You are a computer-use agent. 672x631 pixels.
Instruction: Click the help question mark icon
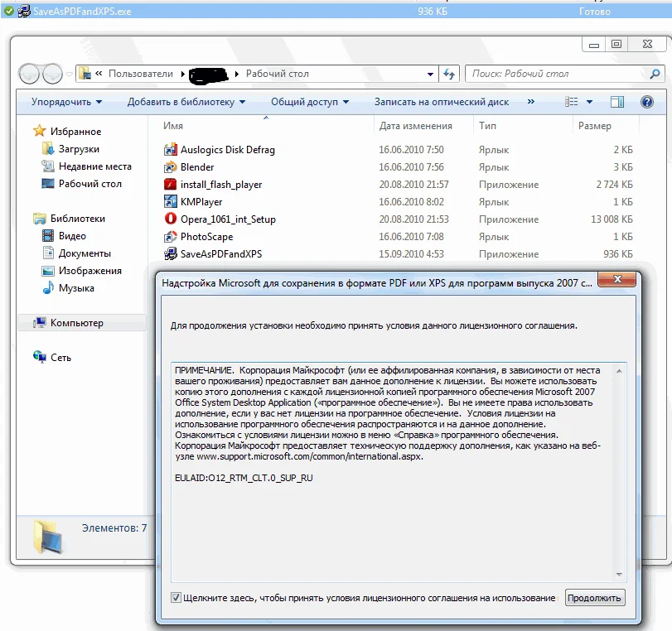[x=646, y=102]
